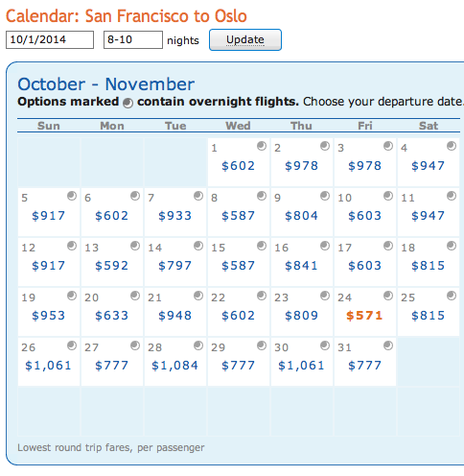Image resolution: width=464 pixels, height=476 pixels.
Task: Click overnight icon on October 4 cell
Action: (x=452, y=146)
